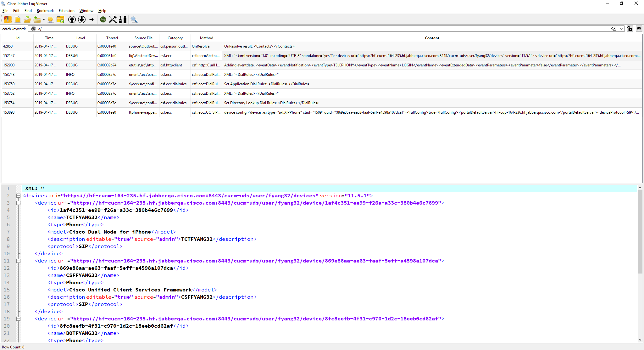The height and width of the screenshot is (350, 644).
Task: Click the circled up arrow icon
Action: (72, 20)
